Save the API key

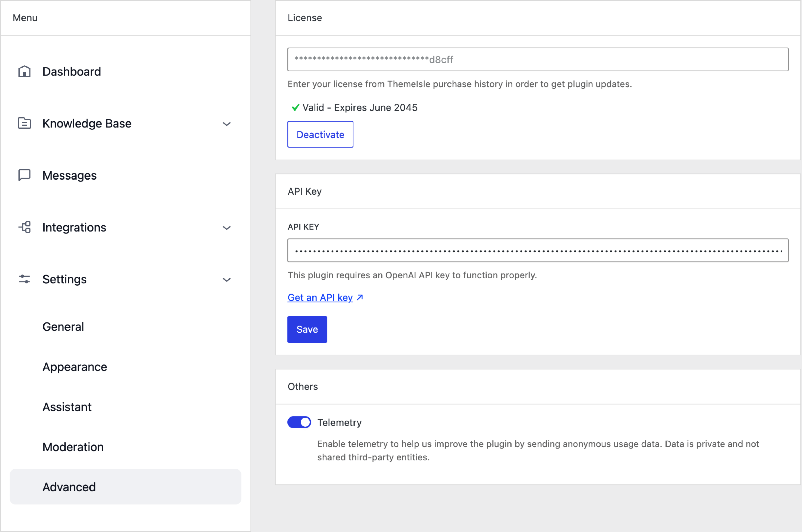pyautogui.click(x=307, y=329)
